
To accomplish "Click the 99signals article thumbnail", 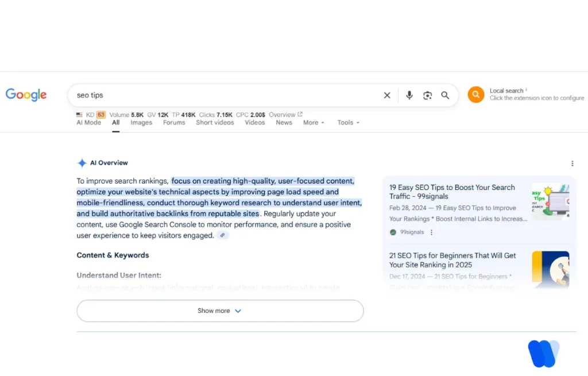I will coord(551,201).
